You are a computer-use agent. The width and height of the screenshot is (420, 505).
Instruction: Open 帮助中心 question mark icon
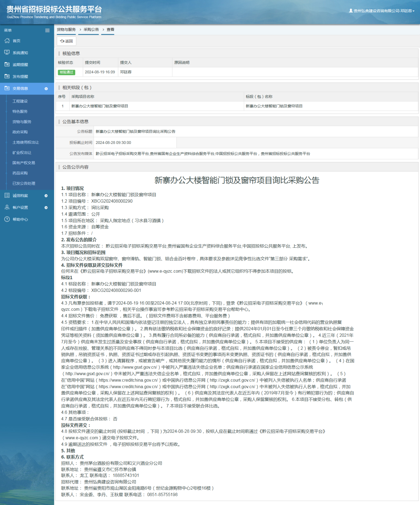click(7, 219)
